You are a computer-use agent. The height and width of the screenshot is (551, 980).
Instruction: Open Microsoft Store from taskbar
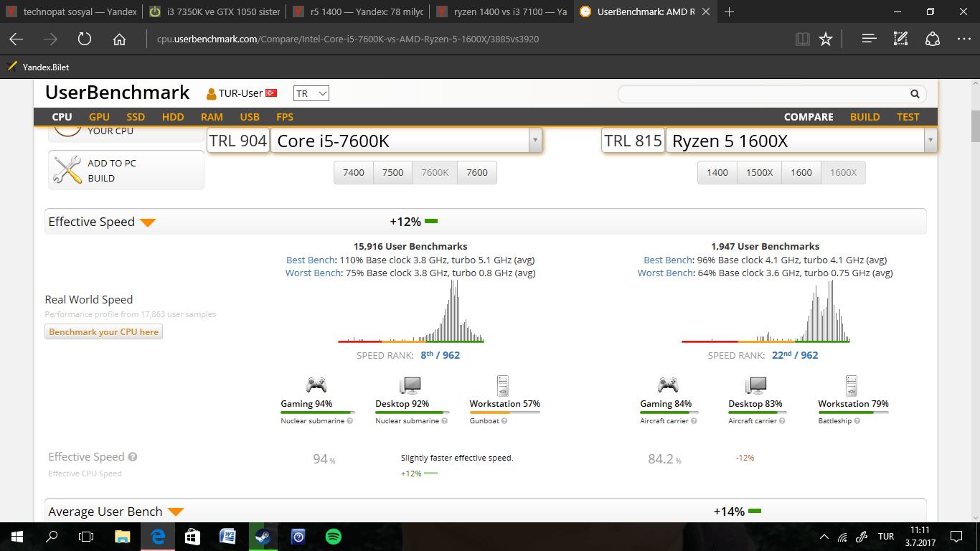192,537
